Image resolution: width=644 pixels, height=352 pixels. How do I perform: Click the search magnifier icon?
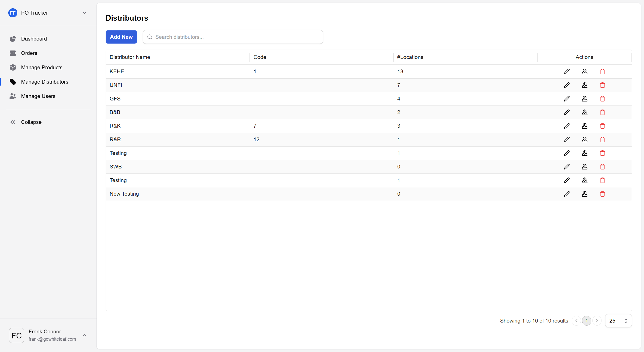tap(150, 37)
